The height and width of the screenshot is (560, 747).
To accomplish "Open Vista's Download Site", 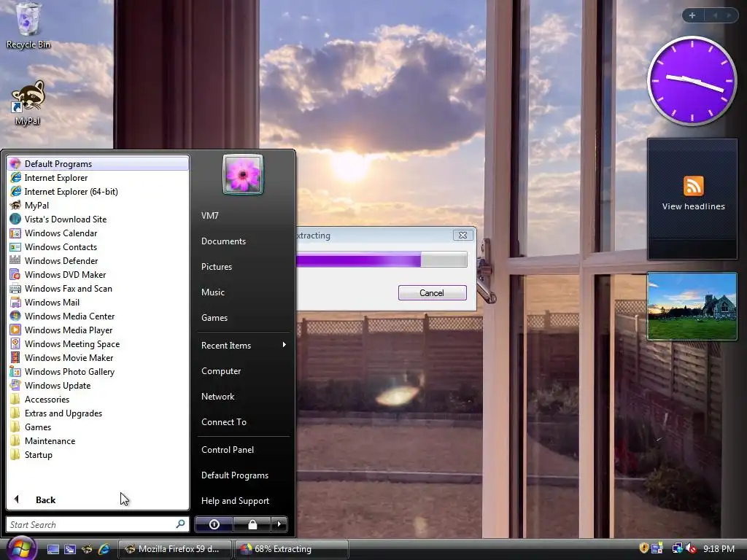I will [98, 219].
